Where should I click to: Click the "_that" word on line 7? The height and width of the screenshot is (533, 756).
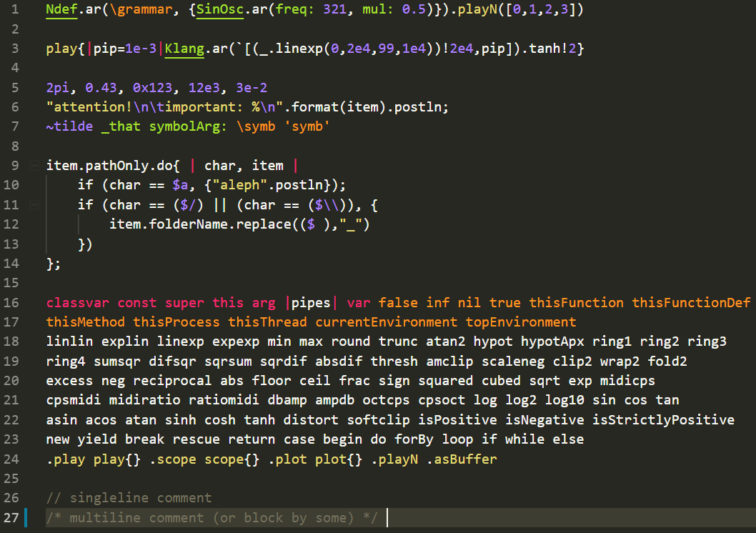121,126
